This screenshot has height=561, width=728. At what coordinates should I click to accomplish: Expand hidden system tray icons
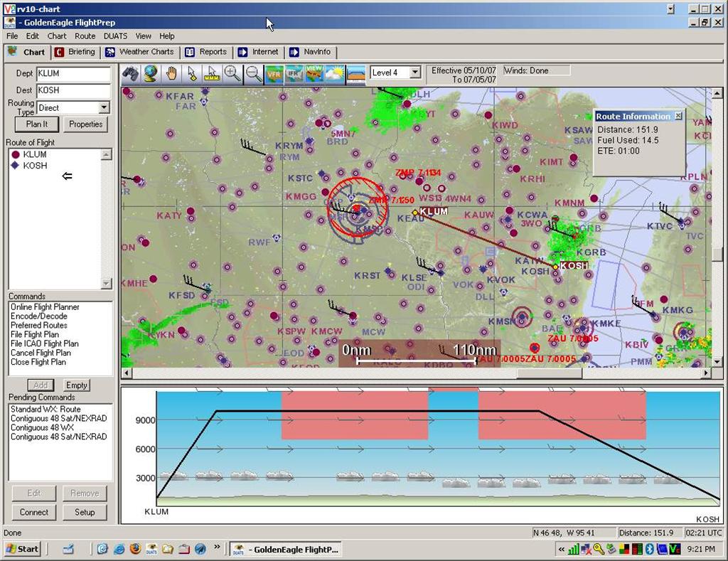562,550
